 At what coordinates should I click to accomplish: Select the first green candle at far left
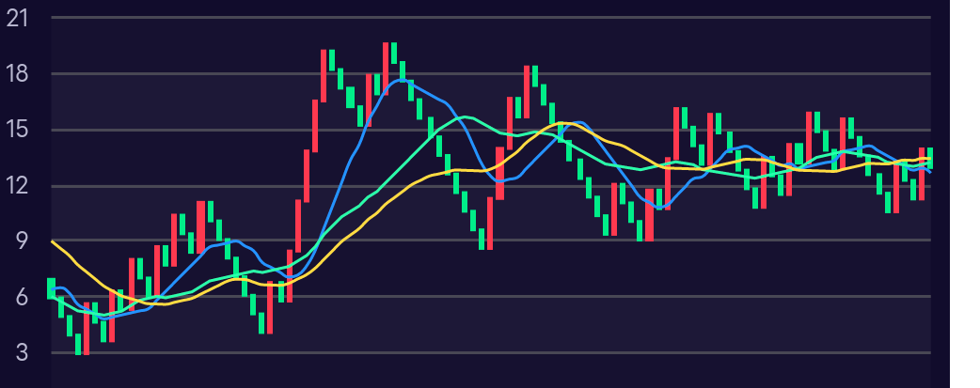pyautogui.click(x=52, y=288)
